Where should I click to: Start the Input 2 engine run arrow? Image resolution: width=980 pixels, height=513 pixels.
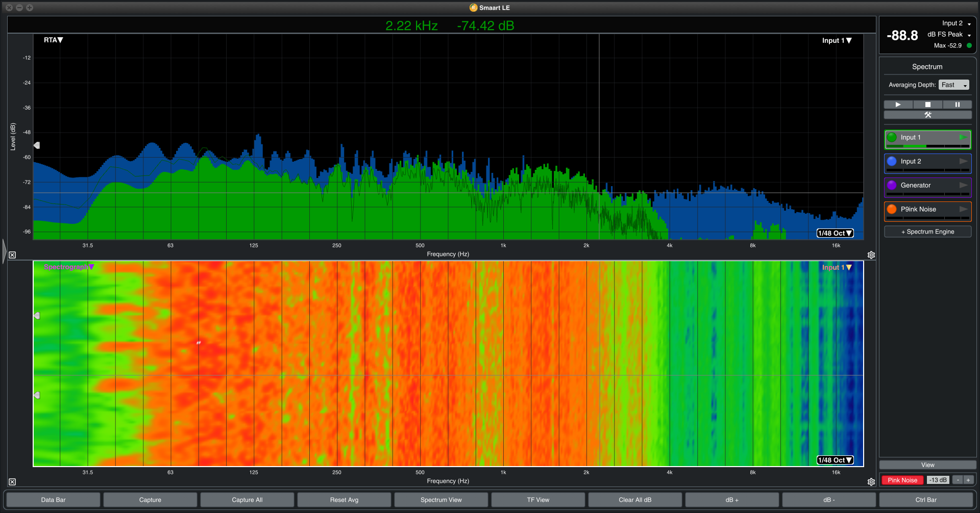pos(963,161)
